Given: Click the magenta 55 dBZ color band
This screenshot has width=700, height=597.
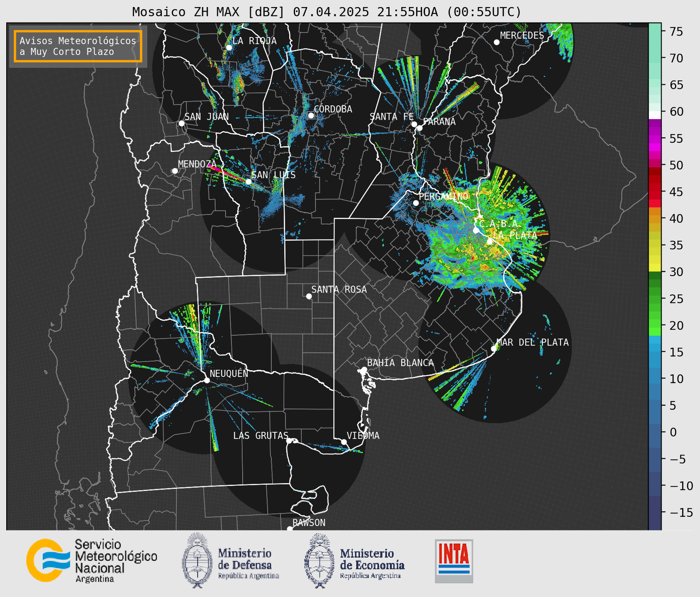Looking at the screenshot, I should (x=655, y=139).
